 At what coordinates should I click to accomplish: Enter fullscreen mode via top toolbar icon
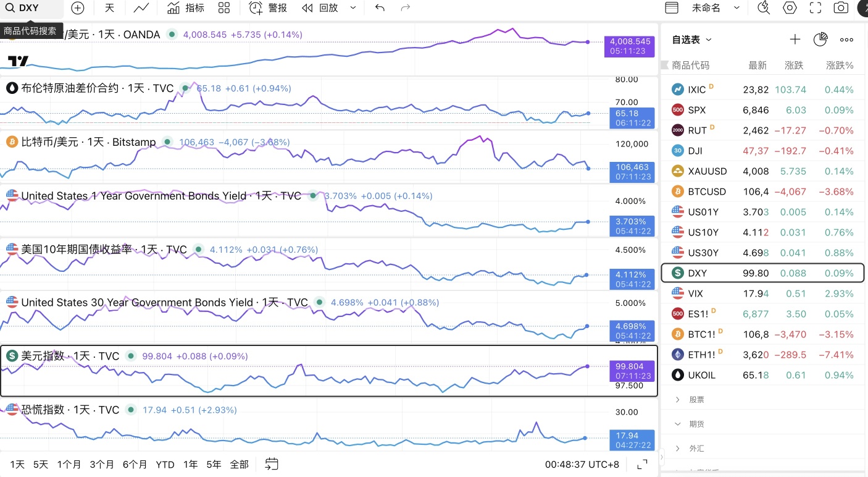pyautogui.click(x=815, y=8)
